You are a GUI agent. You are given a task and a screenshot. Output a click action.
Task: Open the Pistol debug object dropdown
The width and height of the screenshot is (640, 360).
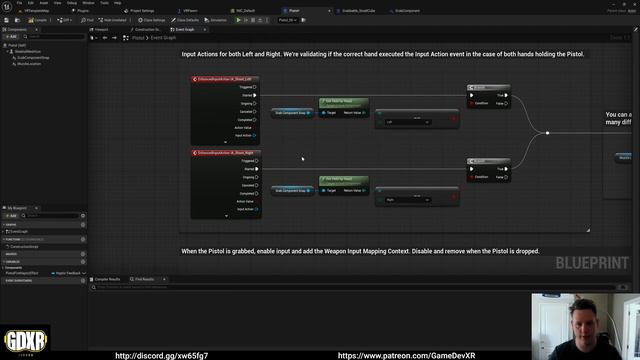(287, 20)
